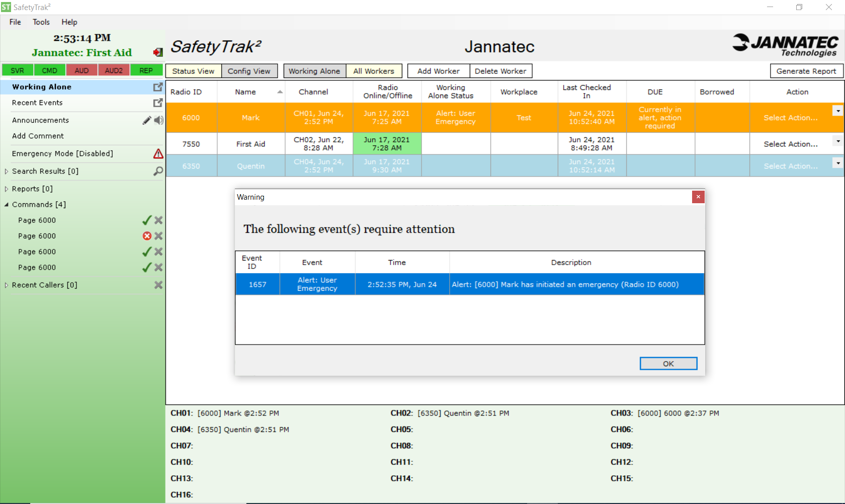
Task: Click the SafetyTrak app icon in title bar
Action: point(6,7)
